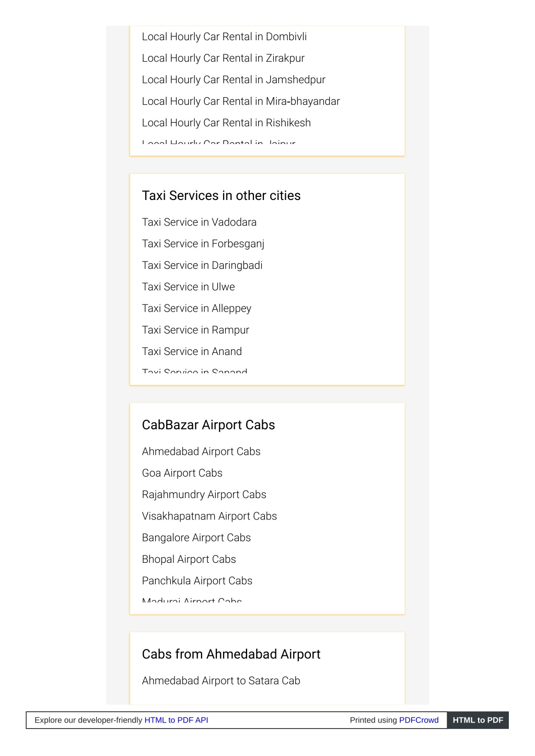The width and height of the screenshot is (535, 756).
Task: Click Taxi Service in Ulwe
Action: (x=189, y=287)
